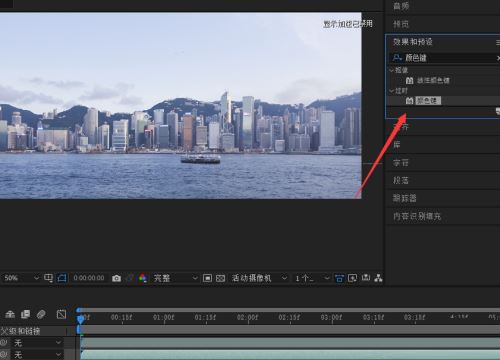Toggle mask and shape path visibility icon
This screenshot has width=500, height=360.
point(62,278)
